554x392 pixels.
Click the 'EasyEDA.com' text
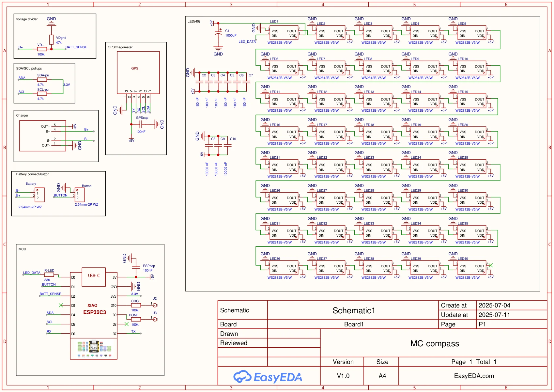click(x=474, y=376)
